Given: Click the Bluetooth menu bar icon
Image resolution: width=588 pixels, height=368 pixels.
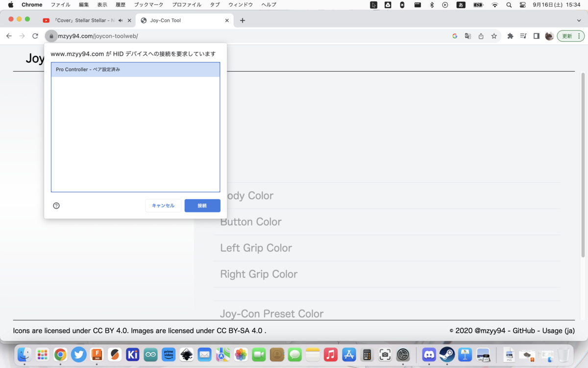Looking at the screenshot, I should (x=432, y=5).
